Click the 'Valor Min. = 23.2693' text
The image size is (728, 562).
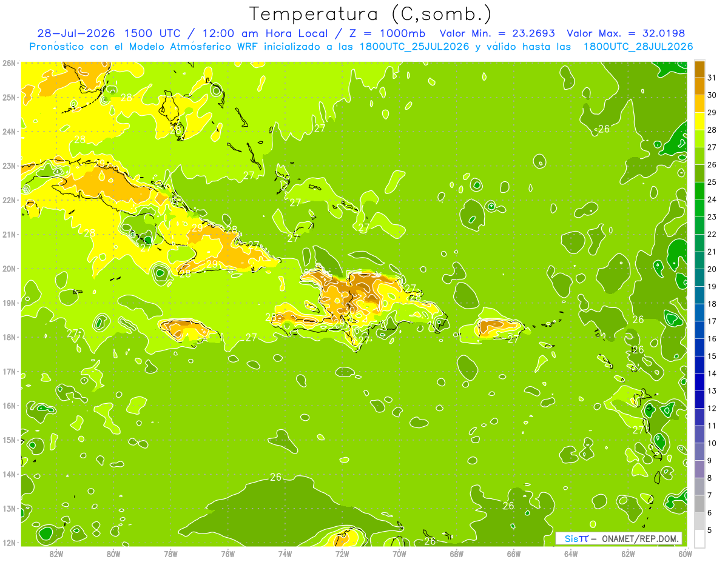[497, 33]
